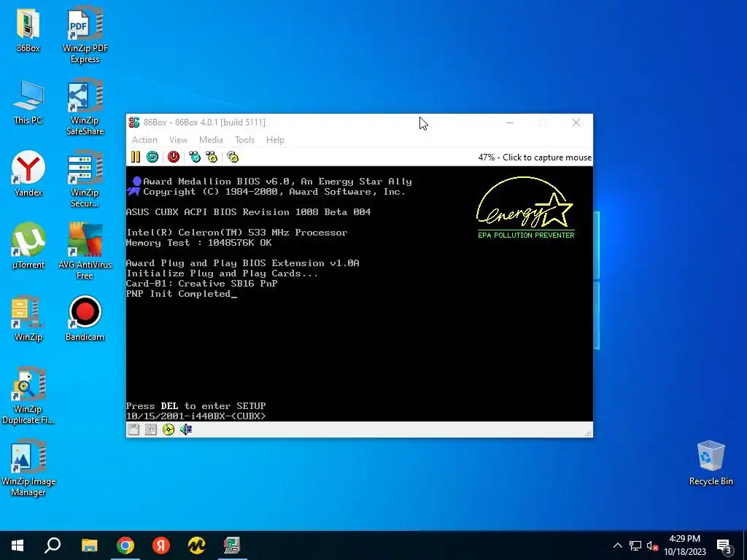The width and height of the screenshot is (747, 560).
Task: Show hidden system tray icons
Action: tap(617, 545)
